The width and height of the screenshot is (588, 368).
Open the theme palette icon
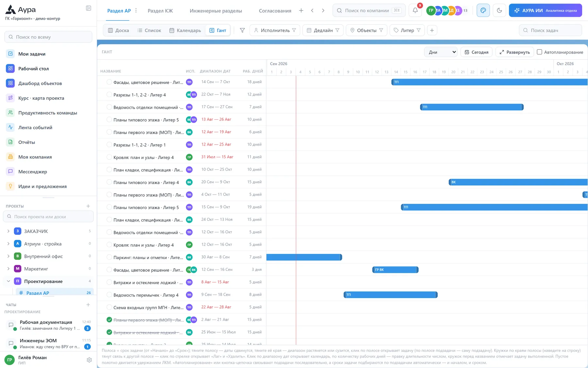click(483, 10)
